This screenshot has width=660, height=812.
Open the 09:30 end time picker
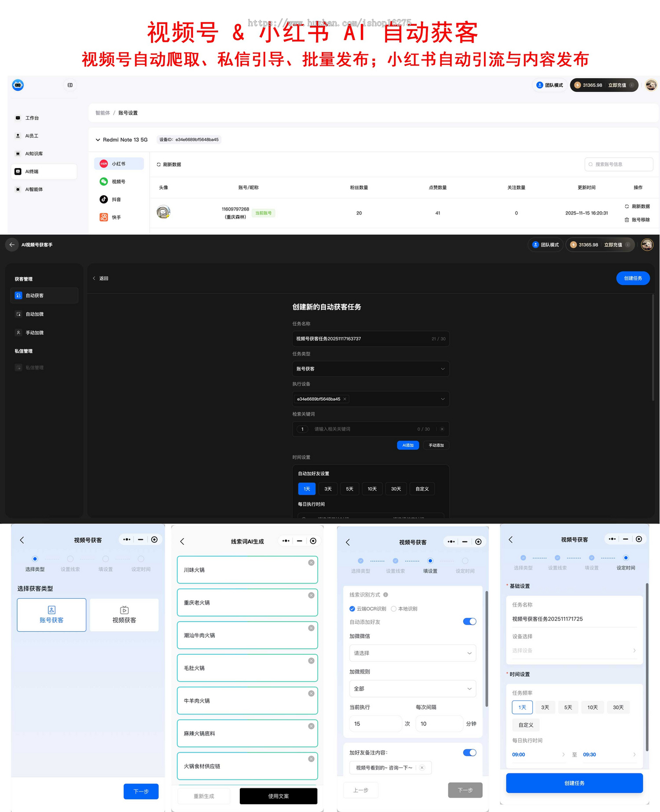click(609, 755)
